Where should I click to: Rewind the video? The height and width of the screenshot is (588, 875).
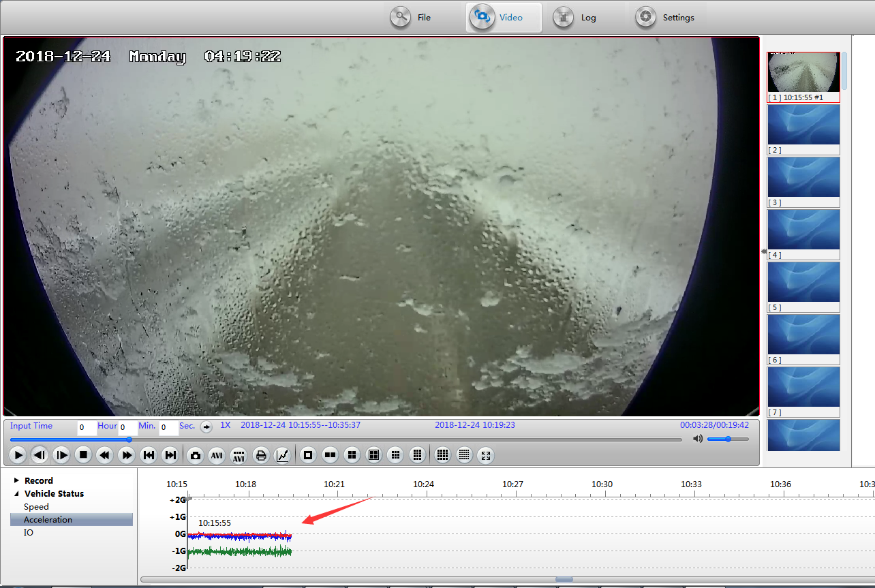105,455
